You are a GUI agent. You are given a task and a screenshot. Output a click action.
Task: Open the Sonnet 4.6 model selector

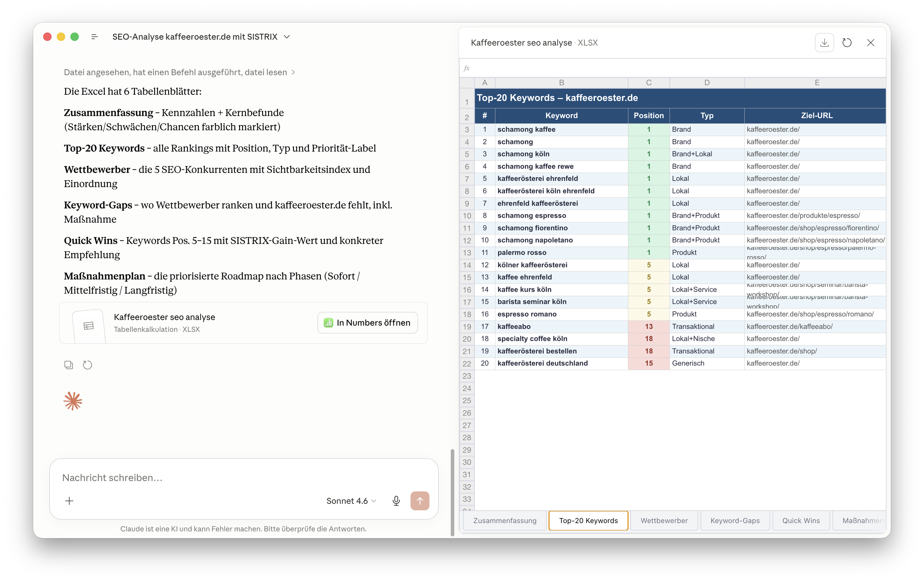coord(351,501)
